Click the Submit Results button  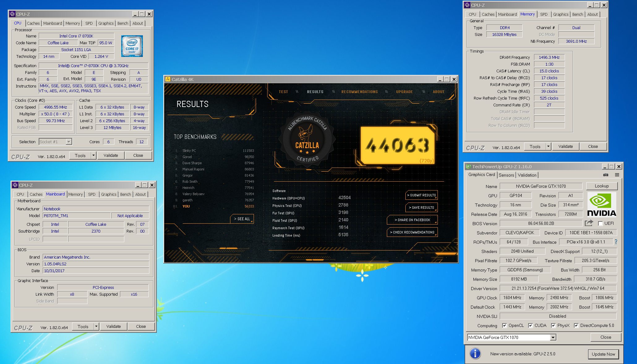point(421,195)
